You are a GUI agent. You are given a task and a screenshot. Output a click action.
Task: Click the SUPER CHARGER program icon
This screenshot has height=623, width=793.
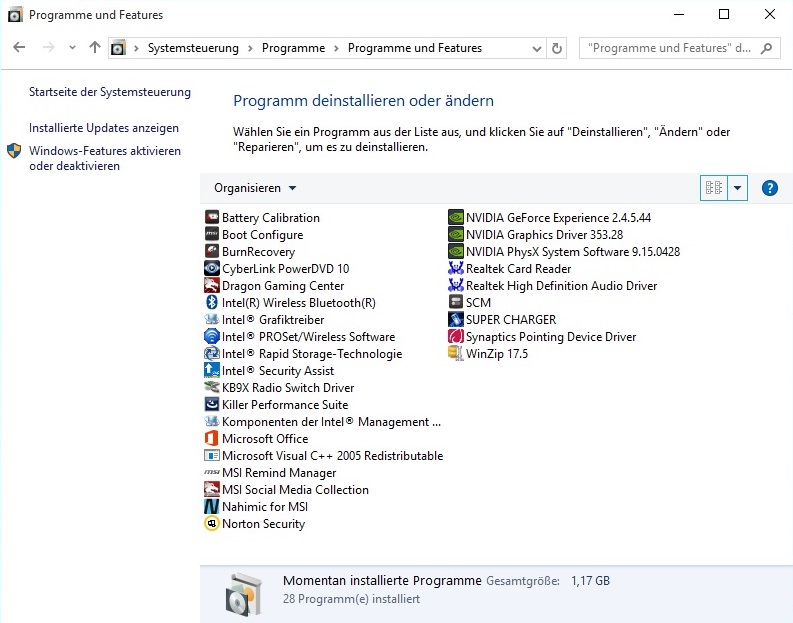pos(456,320)
